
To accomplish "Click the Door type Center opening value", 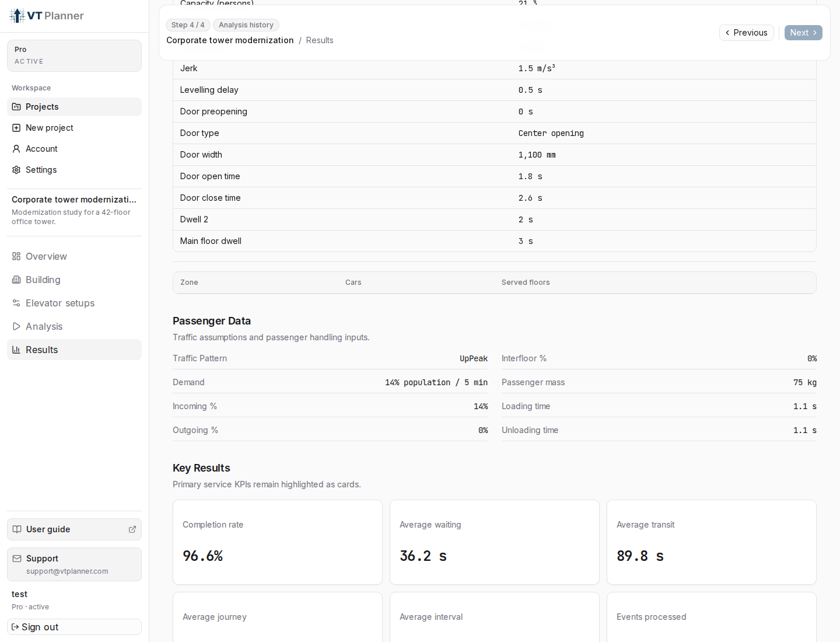I will [x=551, y=133].
